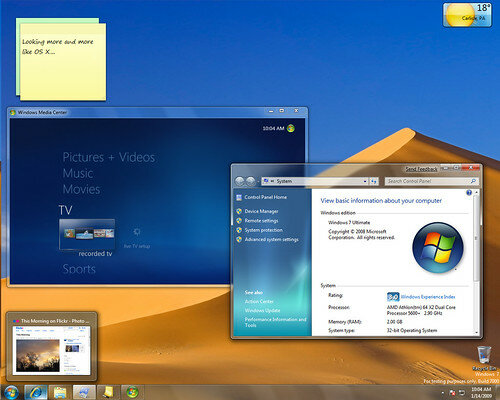Click the forward arrow in System window

pos(251,181)
